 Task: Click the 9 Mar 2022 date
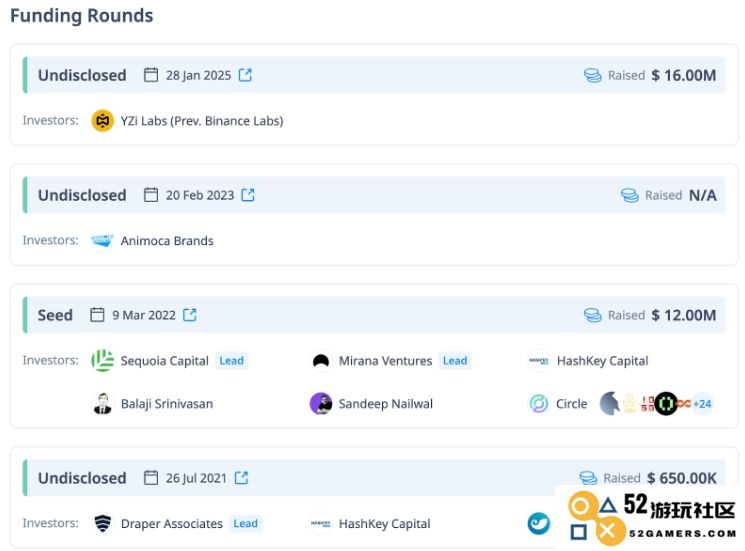coord(144,315)
